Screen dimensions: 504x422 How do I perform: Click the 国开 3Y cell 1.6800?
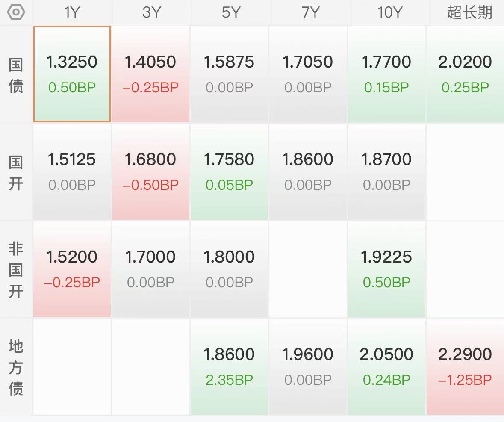[x=150, y=171]
